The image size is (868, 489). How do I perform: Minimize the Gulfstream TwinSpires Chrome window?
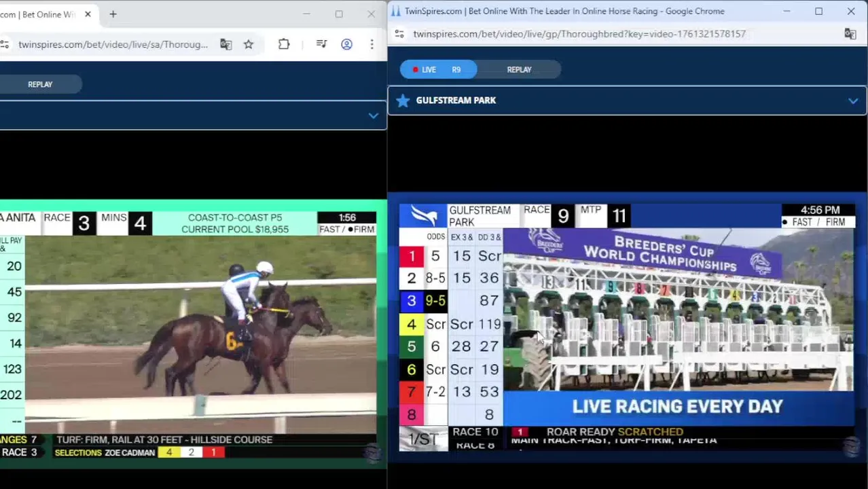(x=786, y=11)
